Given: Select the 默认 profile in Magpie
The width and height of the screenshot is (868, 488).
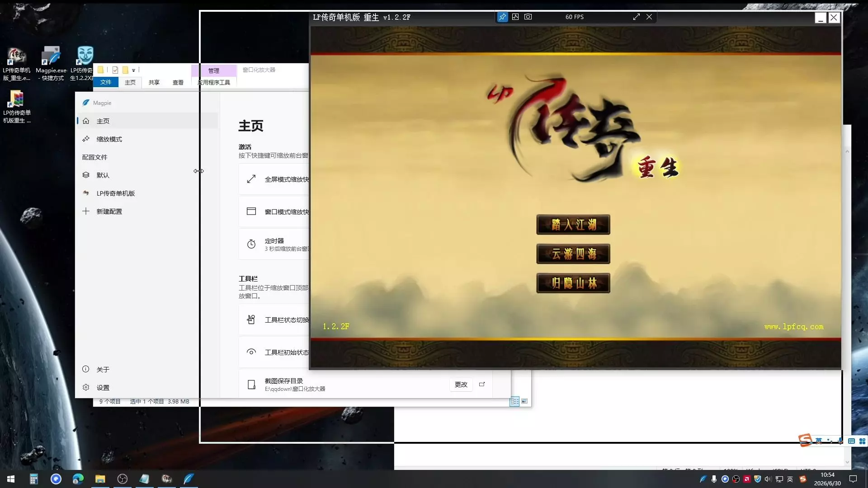Looking at the screenshot, I should [x=147, y=175].
